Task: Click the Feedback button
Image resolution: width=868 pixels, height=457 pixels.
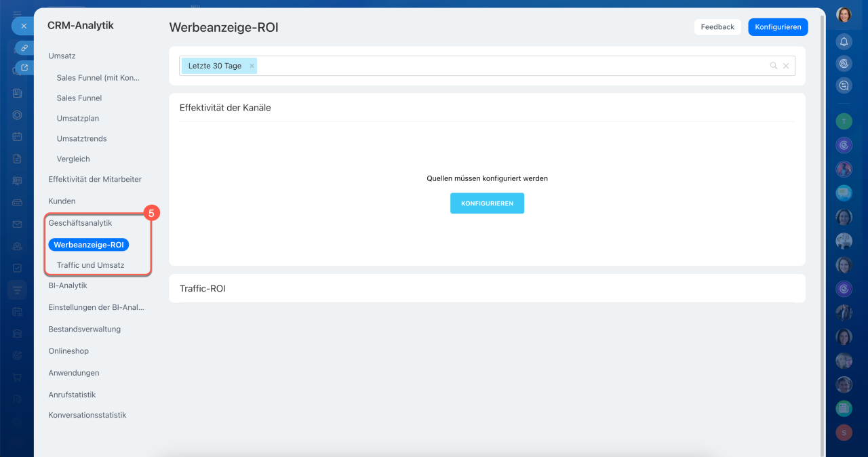Action: pyautogui.click(x=717, y=27)
